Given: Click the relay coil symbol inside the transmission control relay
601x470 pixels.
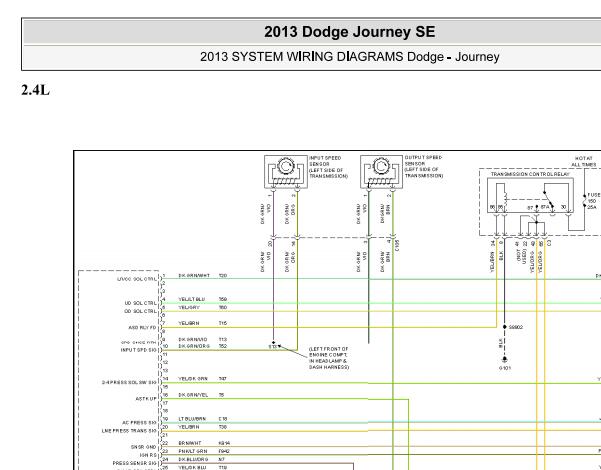Looking at the screenshot, I should click(506, 199).
